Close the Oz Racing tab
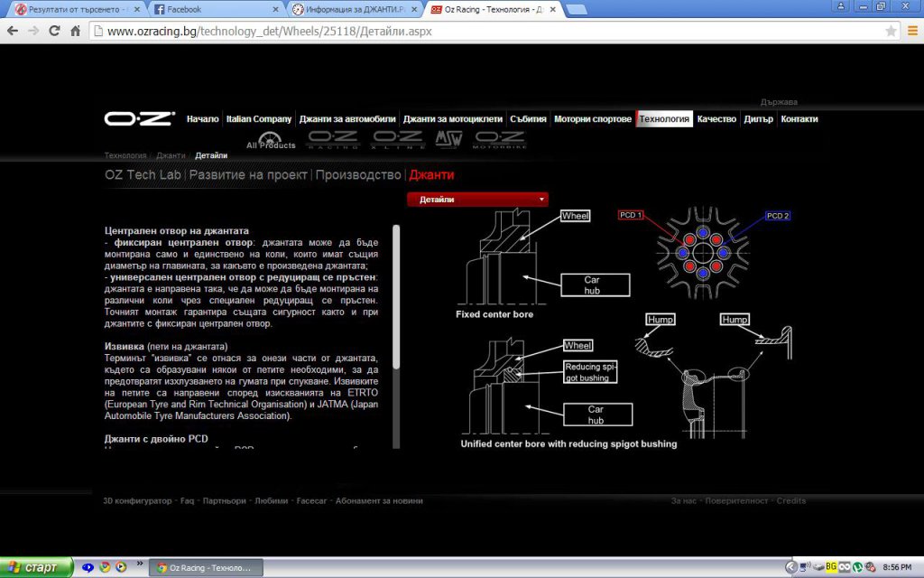 click(x=553, y=9)
